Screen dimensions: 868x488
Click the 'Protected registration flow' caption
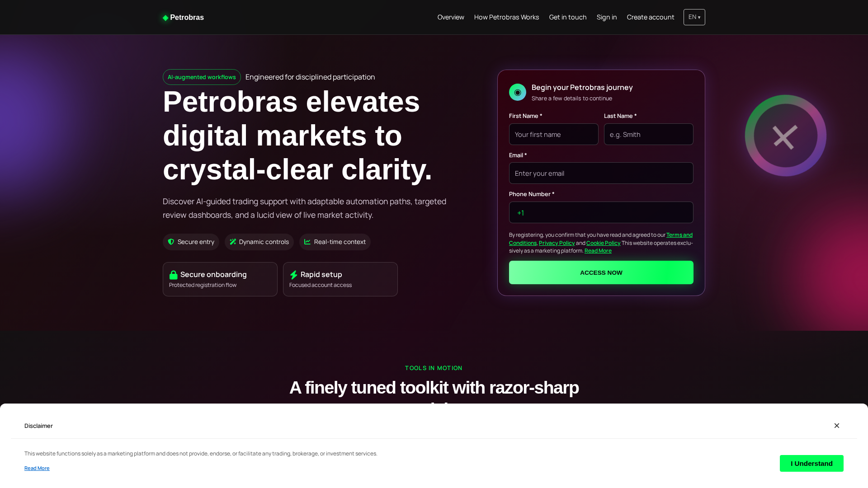(203, 285)
